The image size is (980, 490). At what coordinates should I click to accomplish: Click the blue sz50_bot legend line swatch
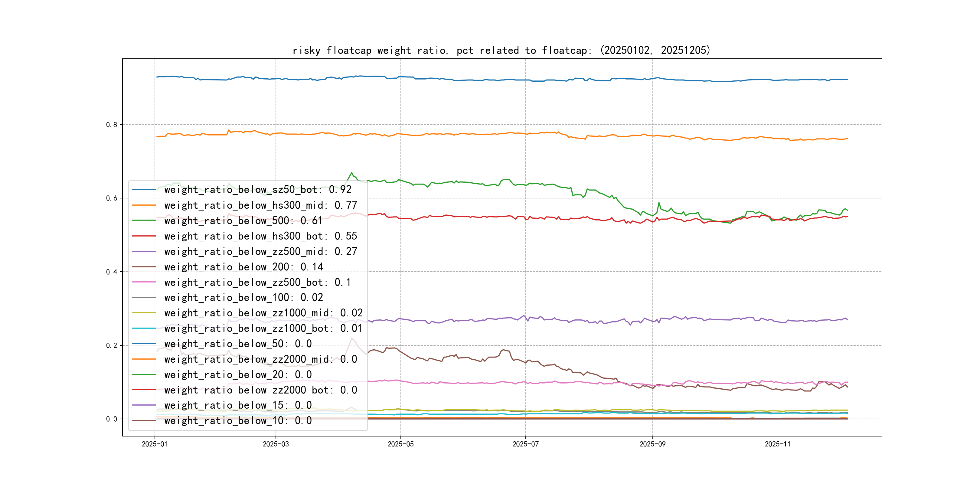(144, 189)
